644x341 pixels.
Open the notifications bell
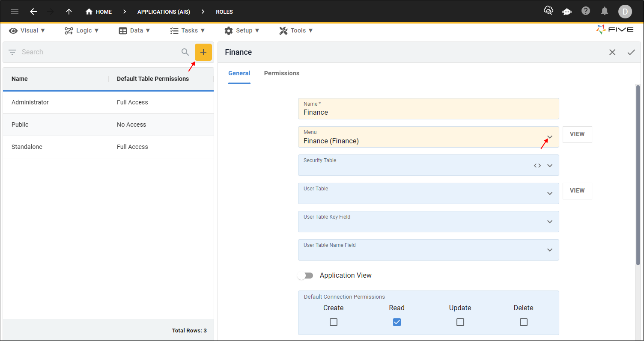point(605,11)
